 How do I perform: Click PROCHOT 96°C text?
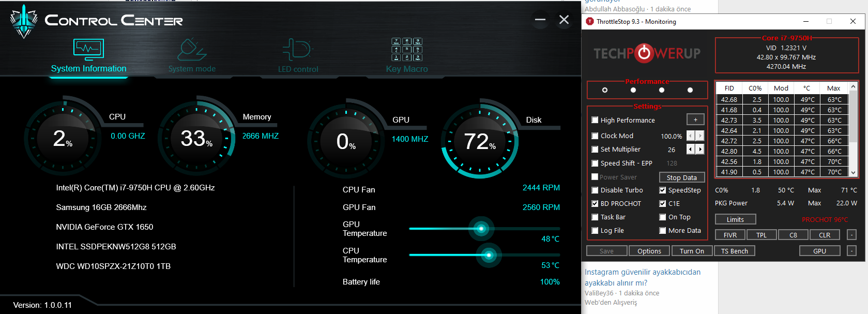click(x=825, y=219)
